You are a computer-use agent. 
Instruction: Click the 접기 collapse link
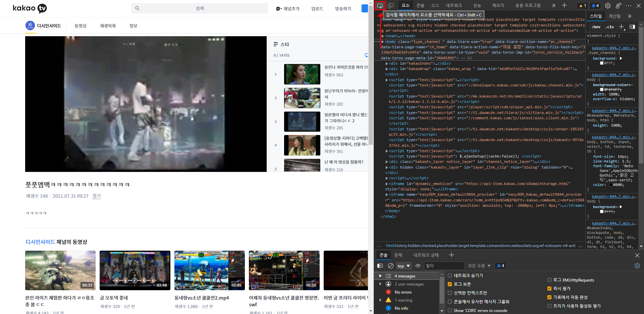(x=97, y=196)
